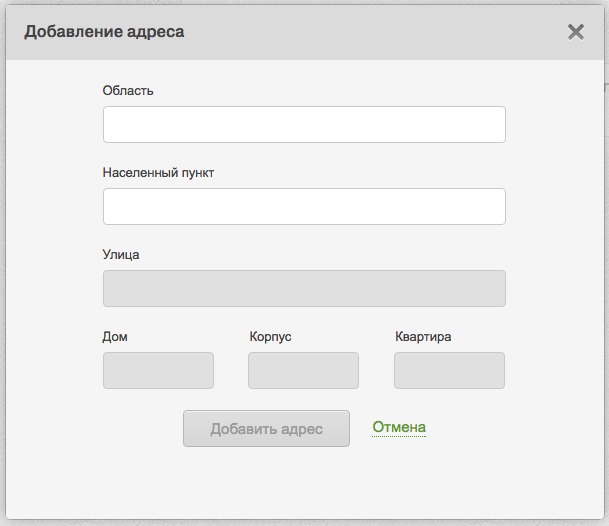Click the empty gray header bar area

click(x=380, y=32)
